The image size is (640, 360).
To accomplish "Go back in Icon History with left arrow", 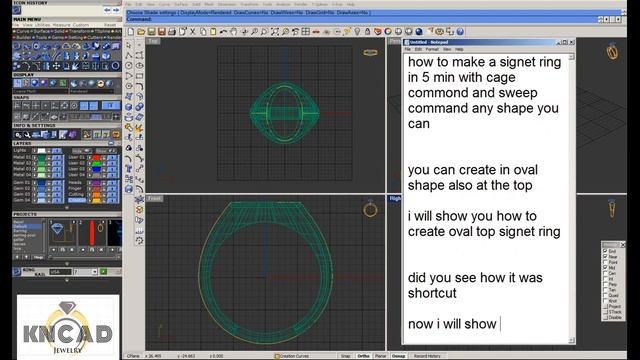I will tap(107, 10).
